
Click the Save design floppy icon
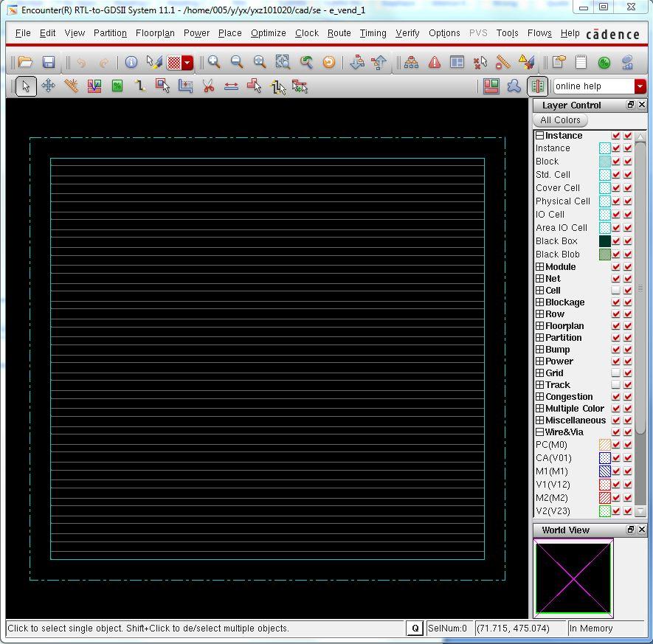coord(49,63)
